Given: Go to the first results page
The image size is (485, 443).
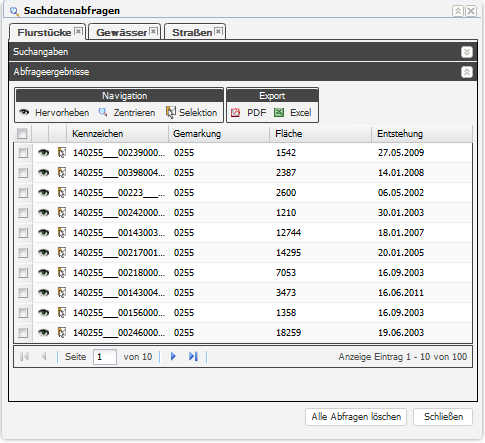Looking at the screenshot, I should pyautogui.click(x=24, y=357).
